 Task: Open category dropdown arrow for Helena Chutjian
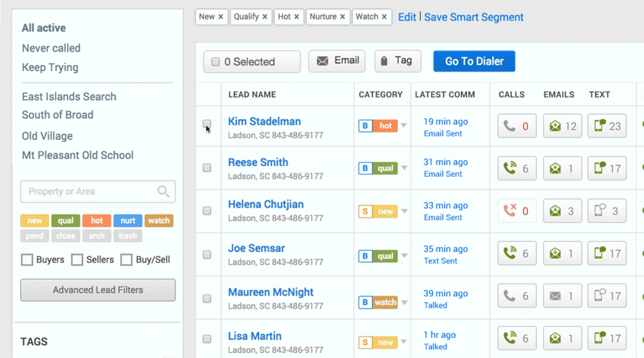point(404,211)
